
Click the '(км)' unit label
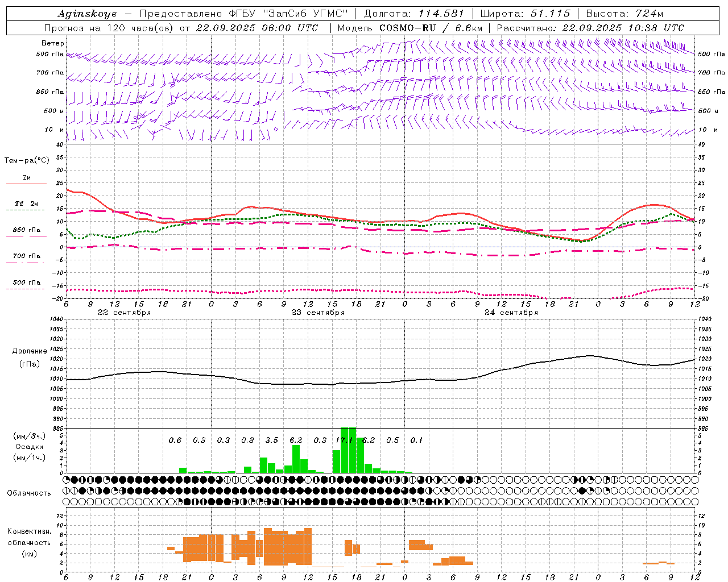30,554
